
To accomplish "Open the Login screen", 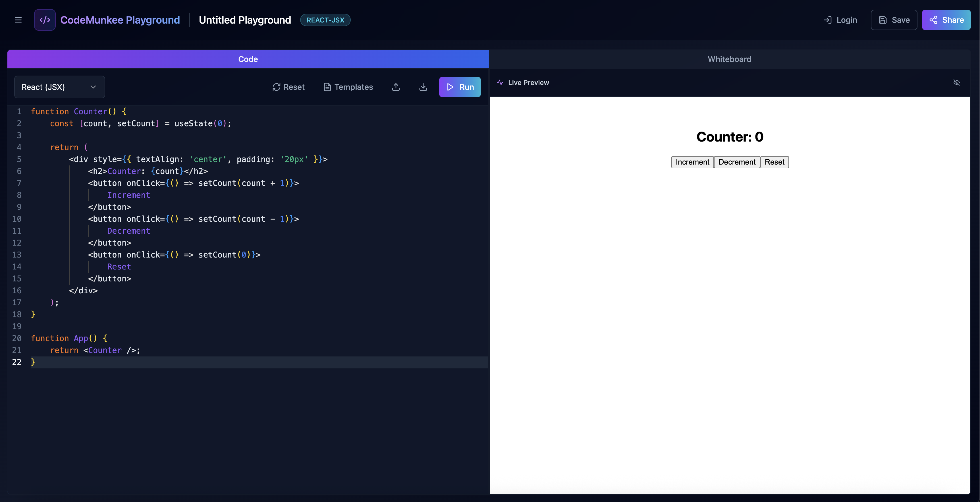I will point(840,20).
